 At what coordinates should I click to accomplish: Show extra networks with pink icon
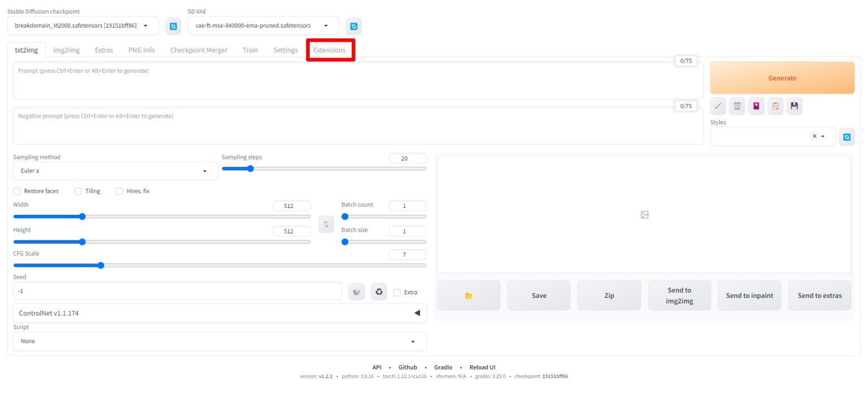pyautogui.click(x=756, y=106)
